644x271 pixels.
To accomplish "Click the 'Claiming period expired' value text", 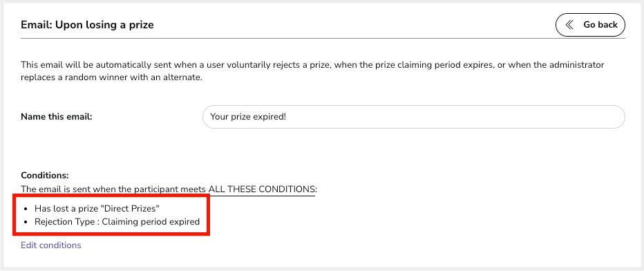I will (x=151, y=222).
